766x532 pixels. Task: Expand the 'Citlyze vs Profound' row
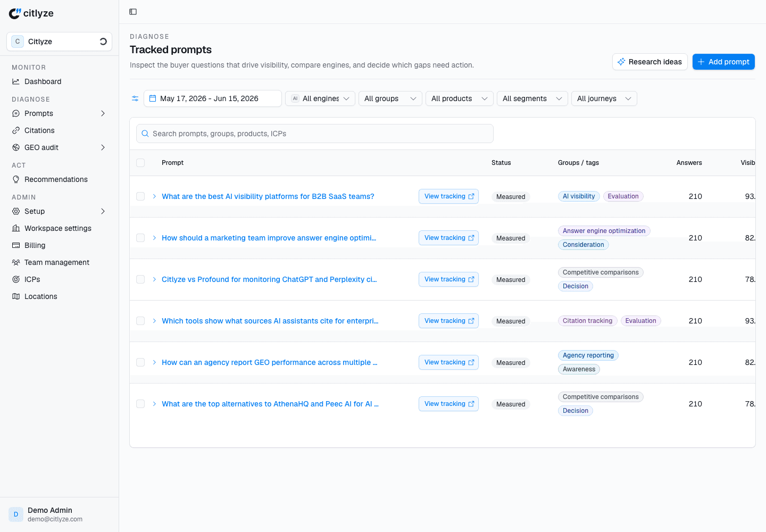(154, 279)
